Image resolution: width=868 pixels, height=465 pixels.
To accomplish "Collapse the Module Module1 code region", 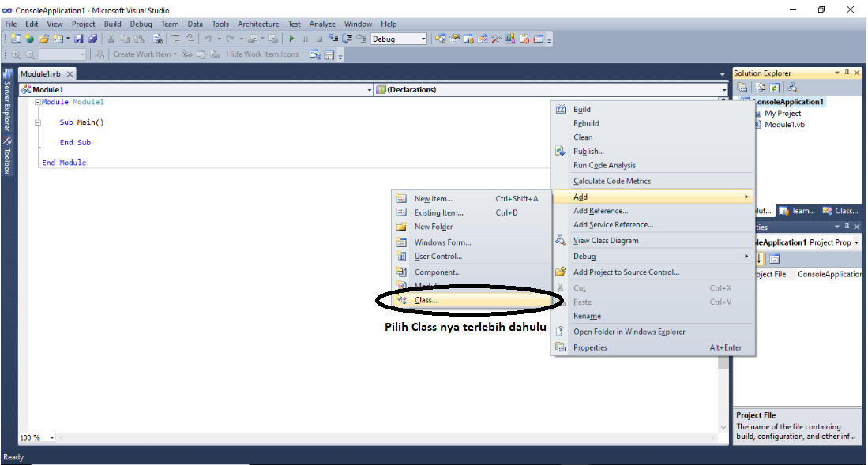I will click(x=38, y=103).
